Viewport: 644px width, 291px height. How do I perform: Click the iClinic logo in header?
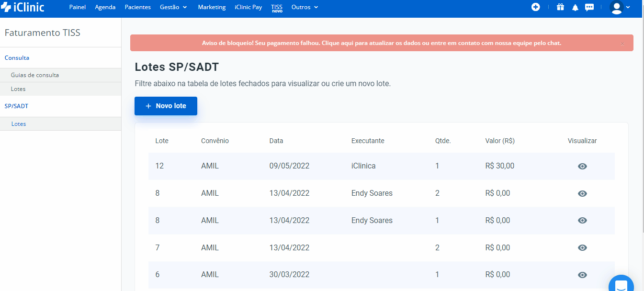[23, 7]
